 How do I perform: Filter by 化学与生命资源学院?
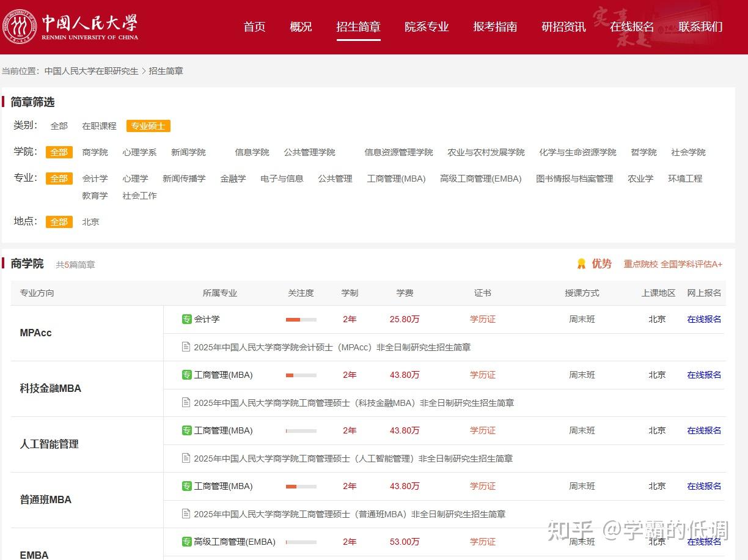pyautogui.click(x=577, y=152)
